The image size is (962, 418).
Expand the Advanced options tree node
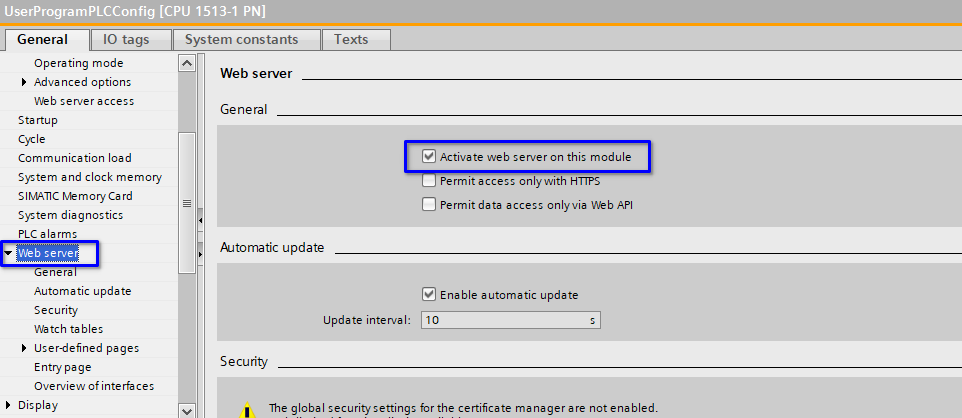[24, 82]
